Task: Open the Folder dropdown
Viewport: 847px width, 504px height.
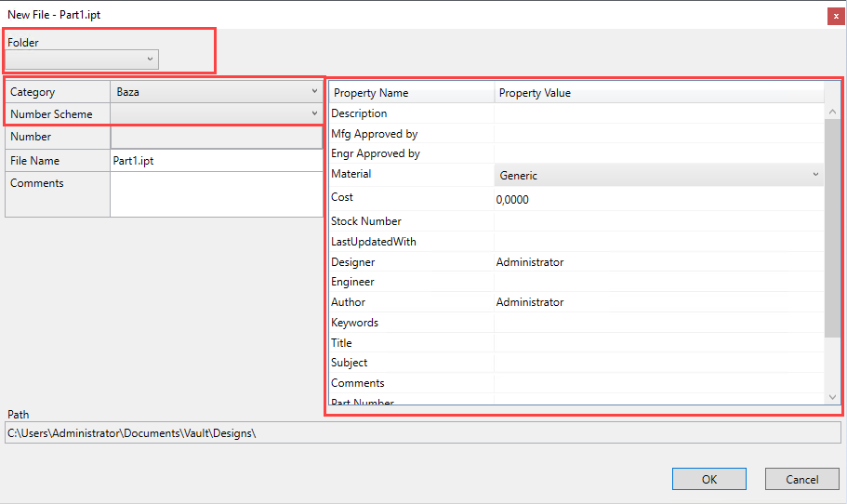Action: 82,60
